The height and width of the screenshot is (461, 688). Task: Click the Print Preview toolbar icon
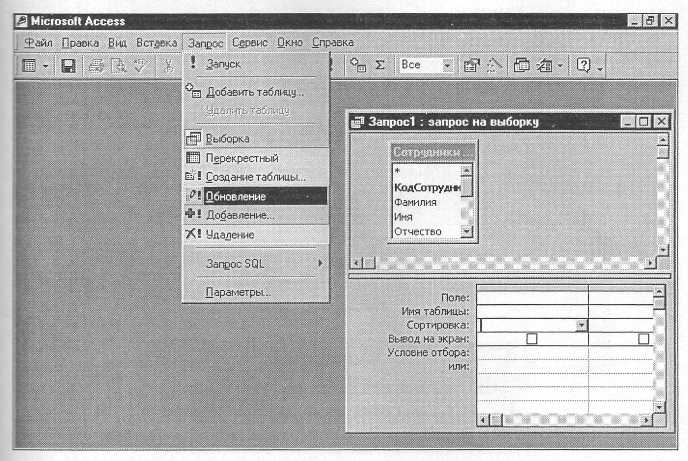click(x=118, y=66)
